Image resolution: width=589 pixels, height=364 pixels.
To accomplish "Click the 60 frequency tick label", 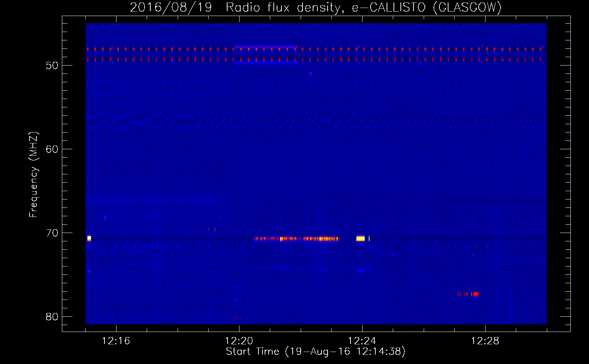I will [x=52, y=149].
